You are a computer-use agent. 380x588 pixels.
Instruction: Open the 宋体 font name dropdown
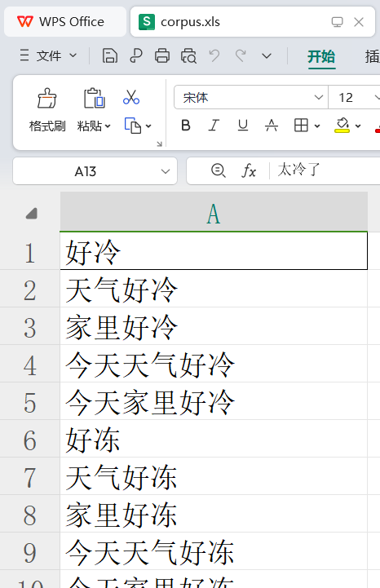[x=319, y=98]
